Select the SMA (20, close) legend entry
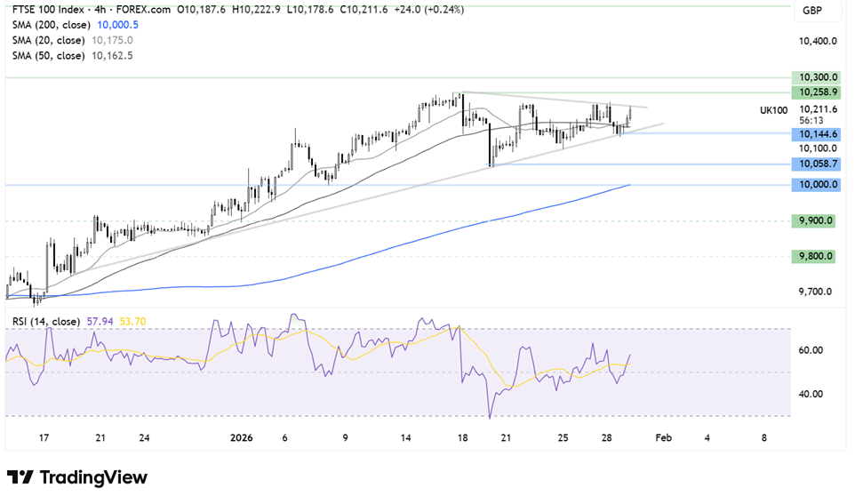 coord(43,40)
